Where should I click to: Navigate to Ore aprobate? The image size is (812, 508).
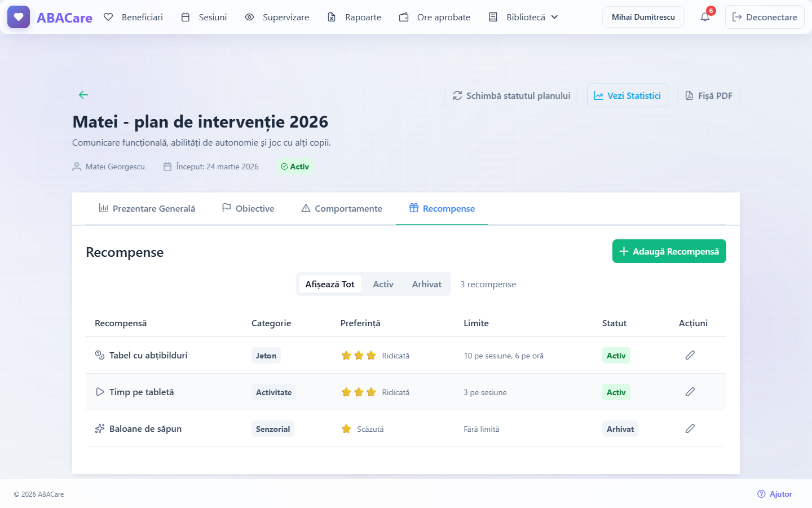click(435, 17)
